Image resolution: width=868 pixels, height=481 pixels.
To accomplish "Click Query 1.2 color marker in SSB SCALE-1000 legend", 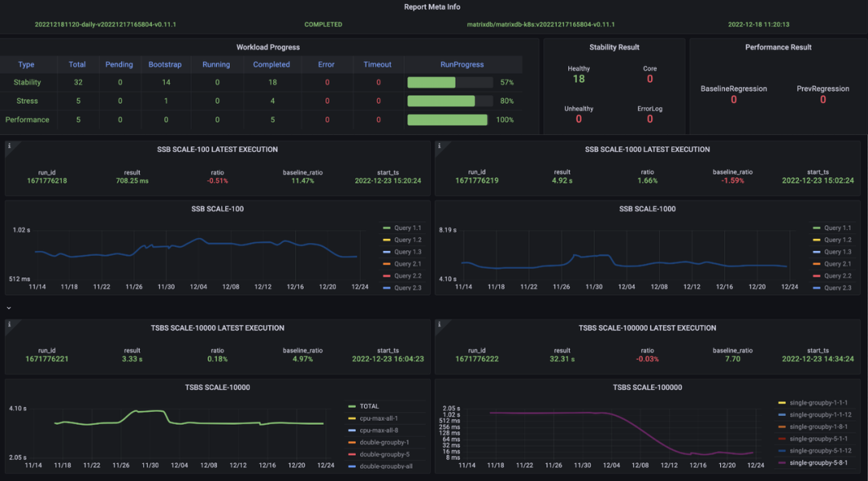I will coord(817,240).
